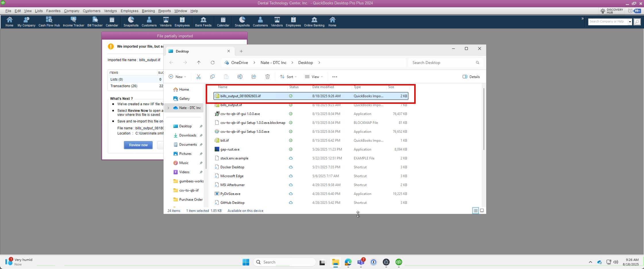
Task: Click the Cut scissors icon in Explorer
Action: [198, 77]
